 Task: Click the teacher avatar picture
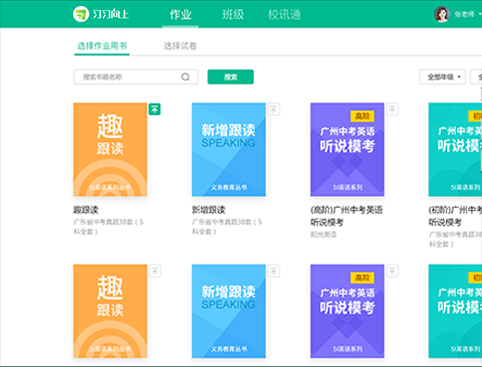442,14
